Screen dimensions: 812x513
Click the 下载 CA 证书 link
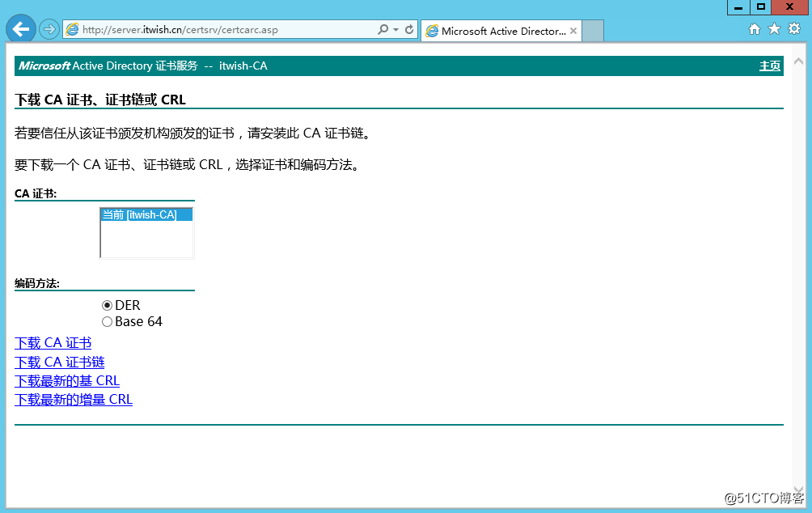coord(53,343)
